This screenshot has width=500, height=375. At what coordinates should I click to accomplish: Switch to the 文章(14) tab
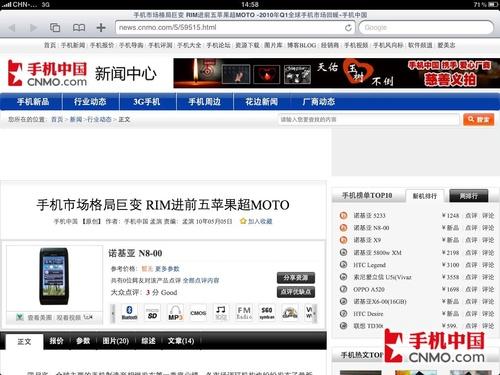[181, 341]
